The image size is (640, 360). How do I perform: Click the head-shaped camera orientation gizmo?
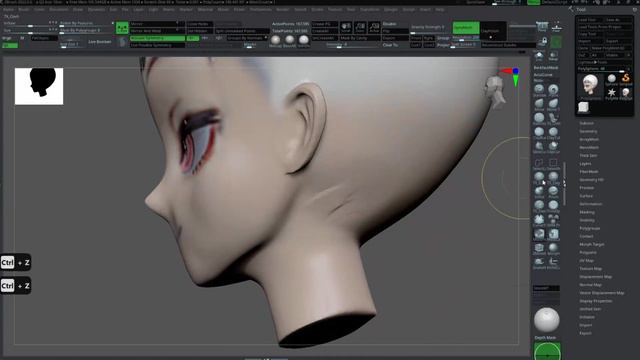pos(495,91)
